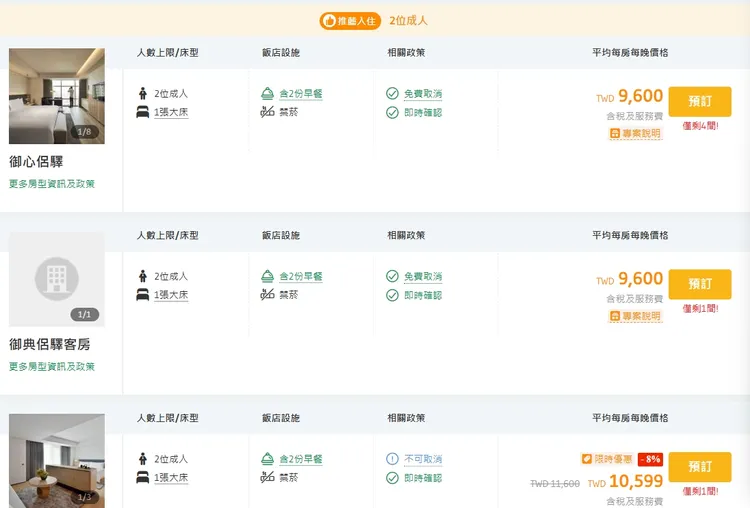This screenshot has height=508, width=750.
Task: Open the 御典侶驛客房 placeholder image
Action: 57,279
